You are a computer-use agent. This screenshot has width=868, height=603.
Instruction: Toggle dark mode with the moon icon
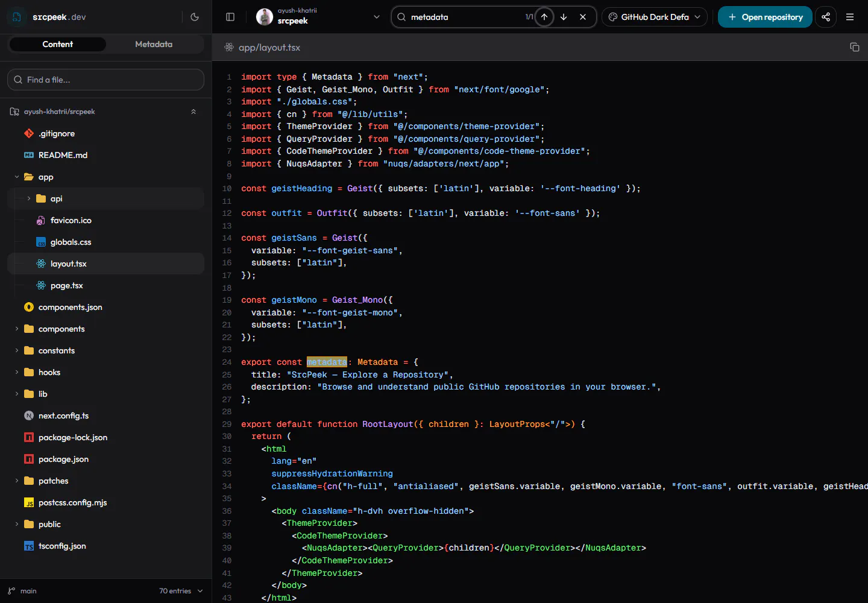tap(195, 17)
